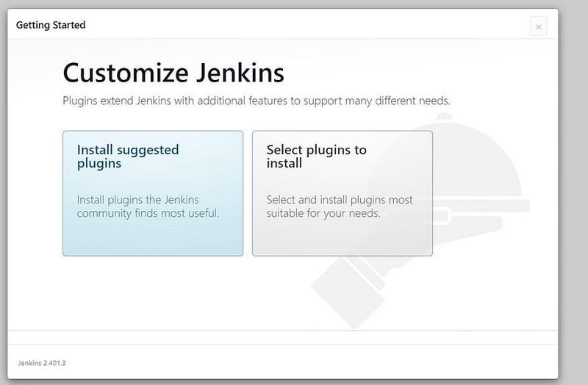The width and height of the screenshot is (588, 385).
Task: Click the Customize Jenkins heading
Action: pos(173,73)
